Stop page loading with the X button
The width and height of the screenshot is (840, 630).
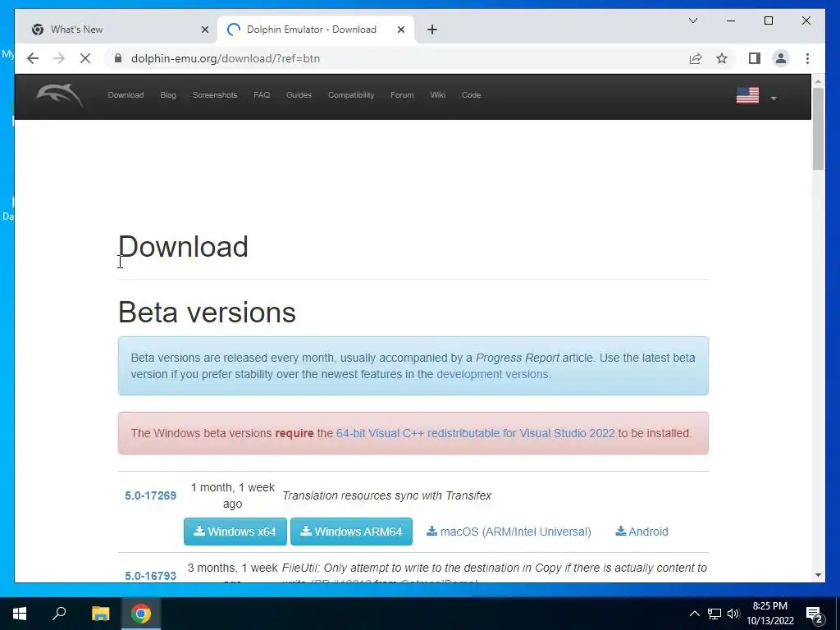click(x=85, y=58)
